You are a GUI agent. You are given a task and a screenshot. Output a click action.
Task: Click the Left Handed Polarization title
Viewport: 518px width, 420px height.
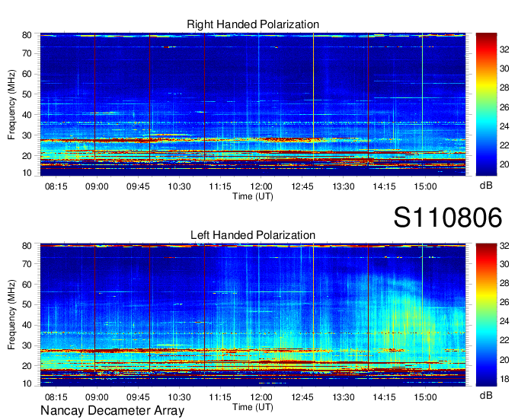click(x=253, y=235)
